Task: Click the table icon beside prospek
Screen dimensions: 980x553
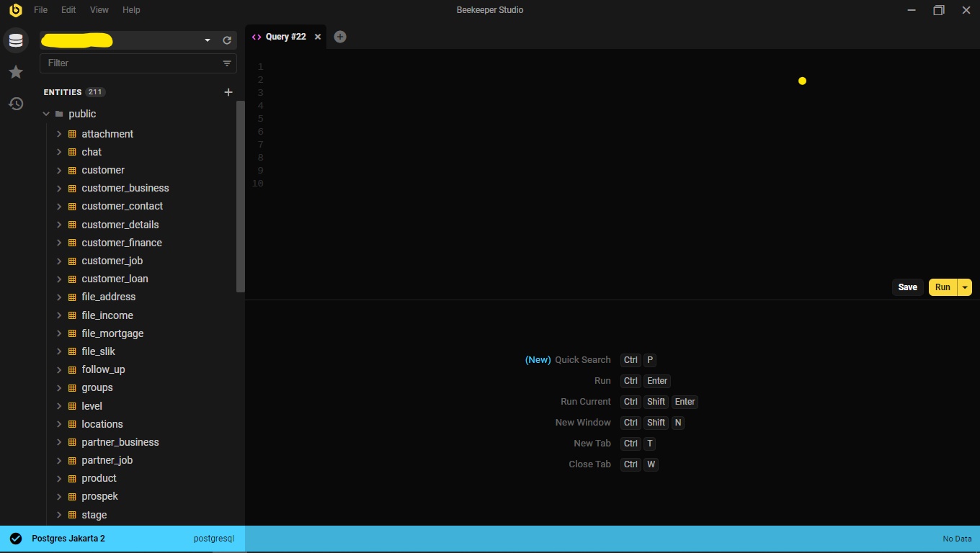Action: tap(71, 496)
